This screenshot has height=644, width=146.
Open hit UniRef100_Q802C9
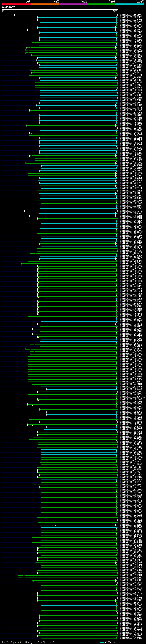tap(131, 198)
